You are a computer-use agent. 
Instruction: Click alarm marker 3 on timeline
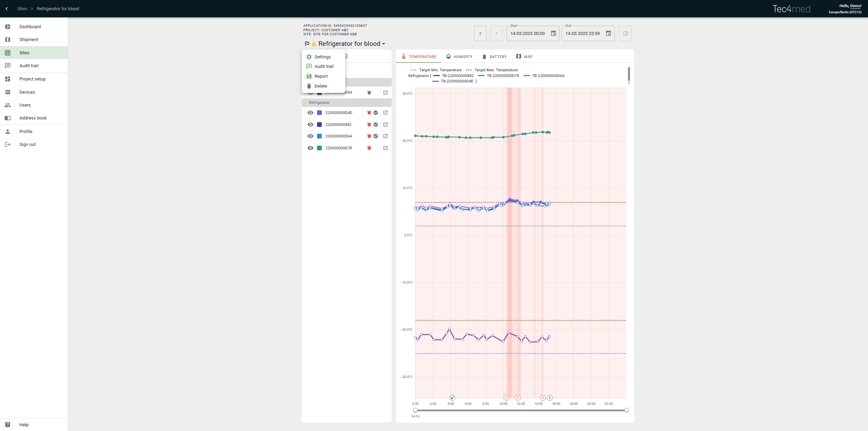point(506,398)
